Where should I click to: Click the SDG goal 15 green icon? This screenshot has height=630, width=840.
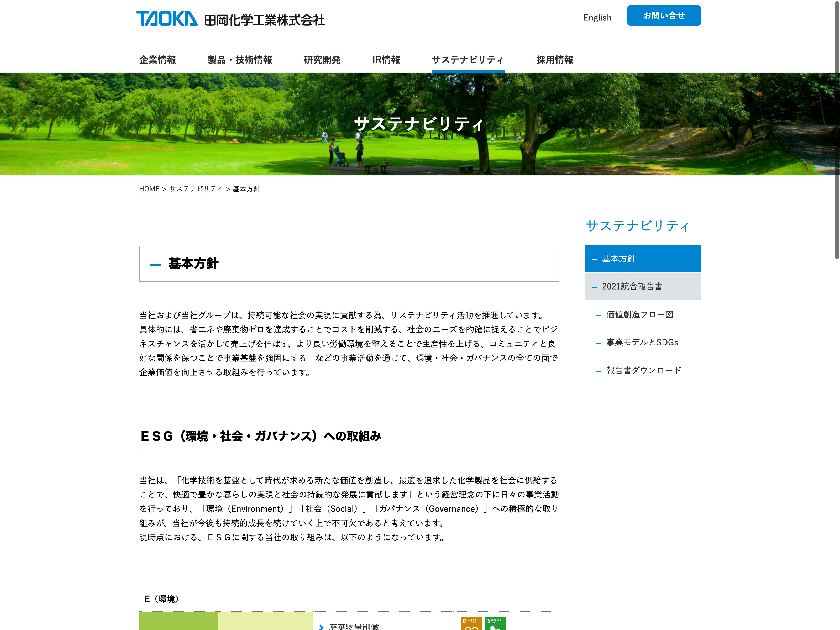coord(495,623)
